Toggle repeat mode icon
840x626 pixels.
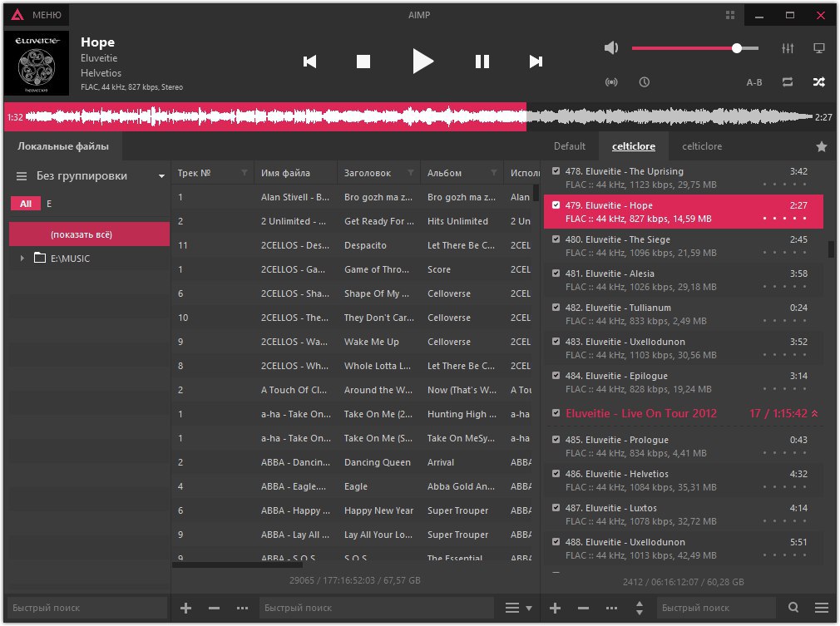pyautogui.click(x=788, y=82)
